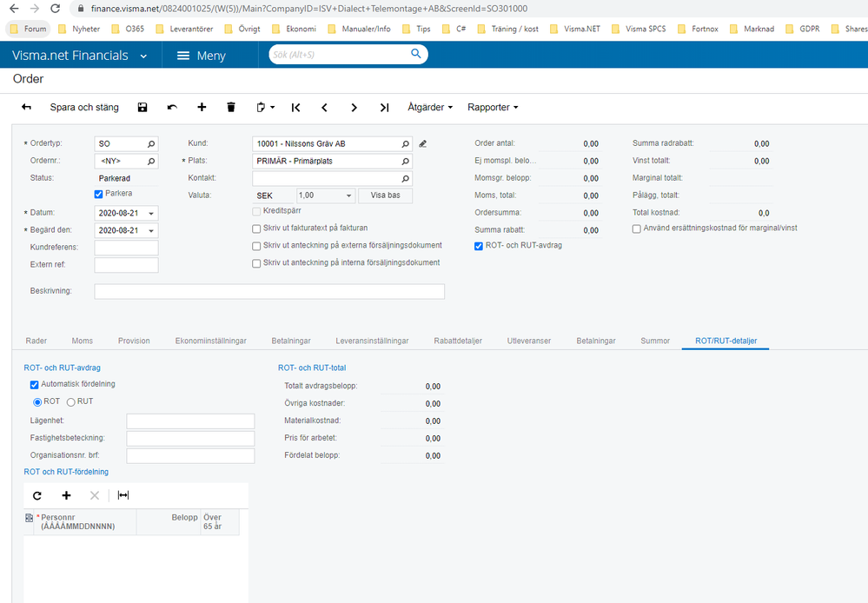Select the RUT radio button
Viewport: 868px width, 603px height.
click(71, 402)
